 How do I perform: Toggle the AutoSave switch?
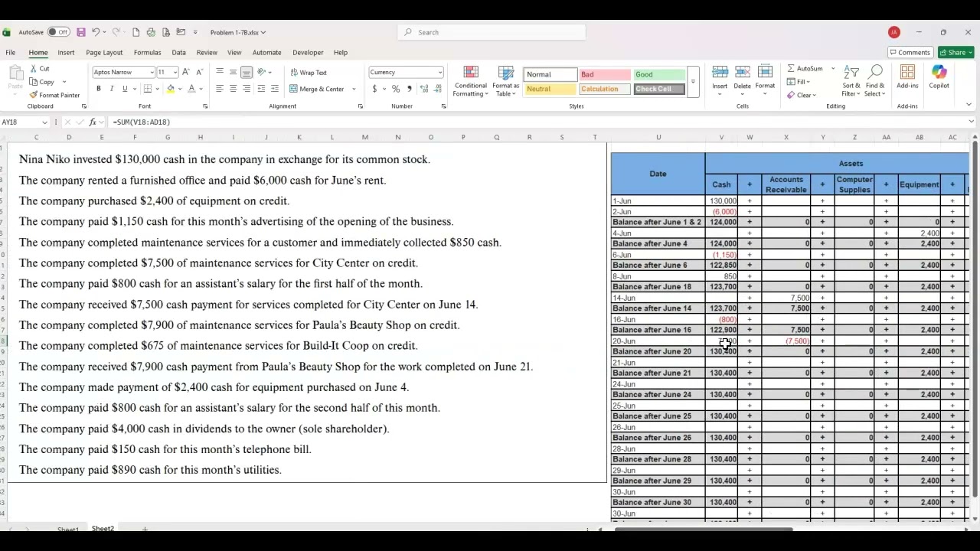coord(58,32)
